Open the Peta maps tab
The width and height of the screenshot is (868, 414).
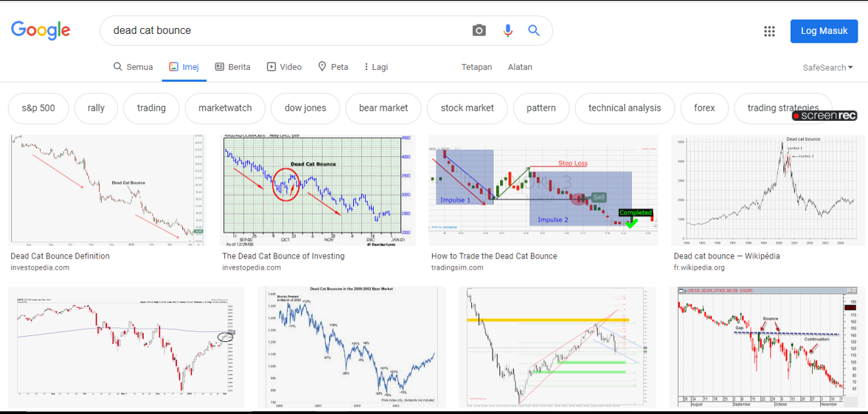coord(333,67)
